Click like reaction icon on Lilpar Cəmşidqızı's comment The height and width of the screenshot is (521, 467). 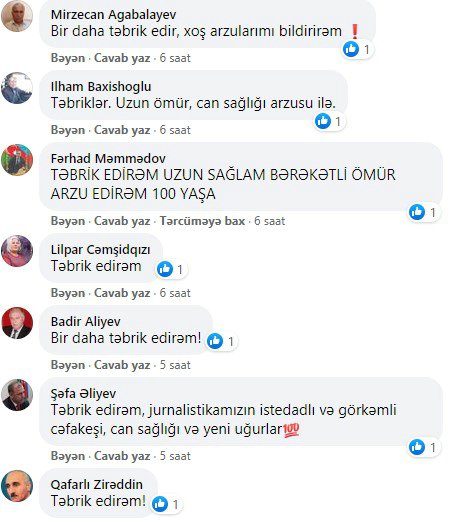coord(165,269)
